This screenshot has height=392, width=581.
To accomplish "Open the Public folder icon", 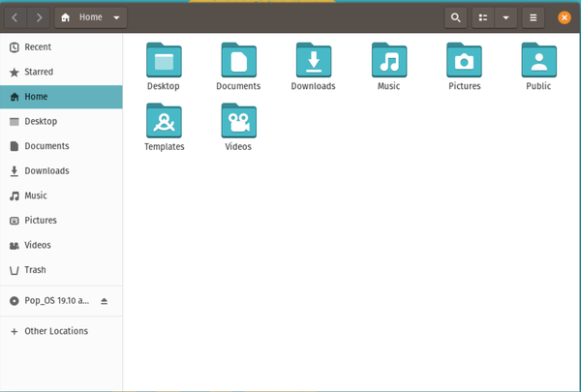I will click(538, 61).
